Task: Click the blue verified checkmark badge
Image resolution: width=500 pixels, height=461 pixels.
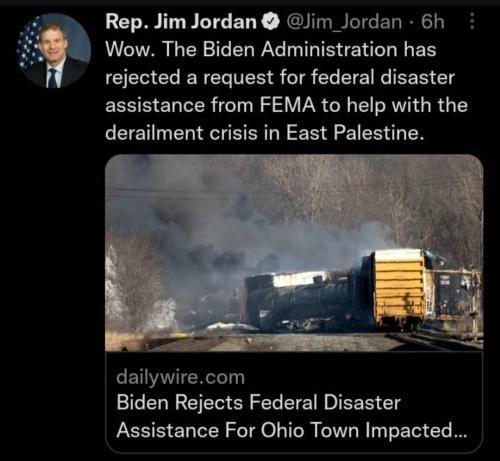Action: click(x=271, y=22)
